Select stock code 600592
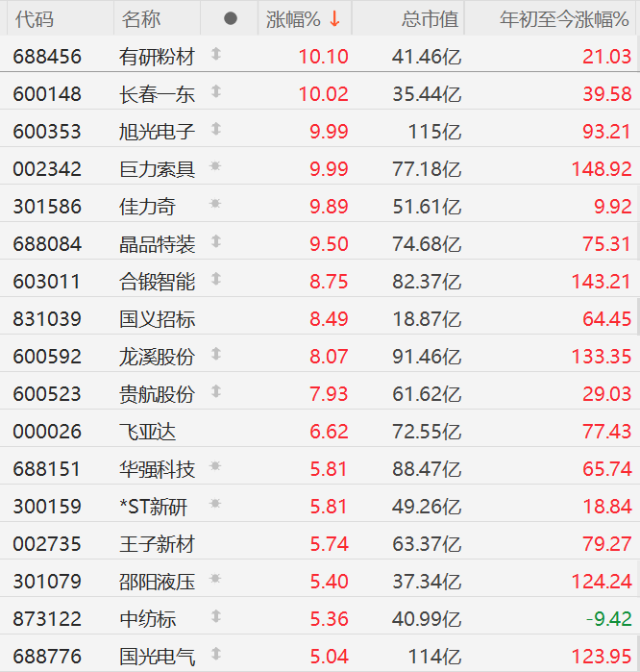The image size is (640, 672). (47, 357)
